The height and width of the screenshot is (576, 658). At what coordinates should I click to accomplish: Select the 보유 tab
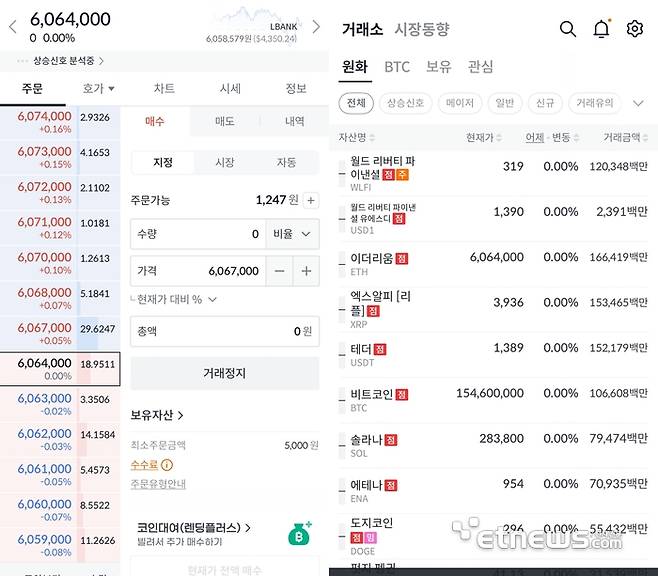(x=439, y=67)
